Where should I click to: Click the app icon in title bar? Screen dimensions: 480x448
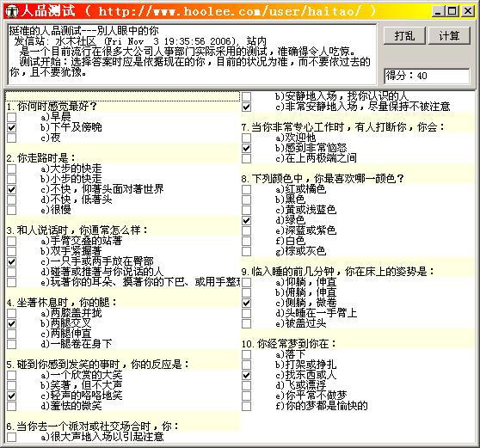(13, 11)
